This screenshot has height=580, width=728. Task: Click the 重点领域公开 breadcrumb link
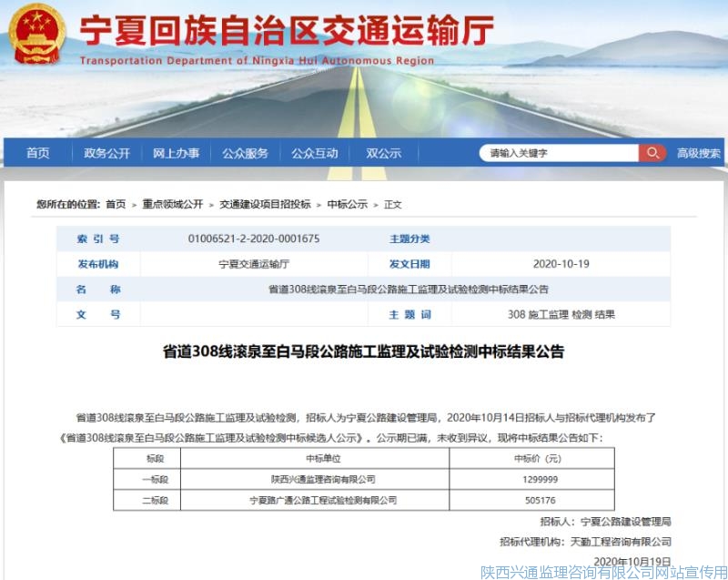tap(173, 204)
